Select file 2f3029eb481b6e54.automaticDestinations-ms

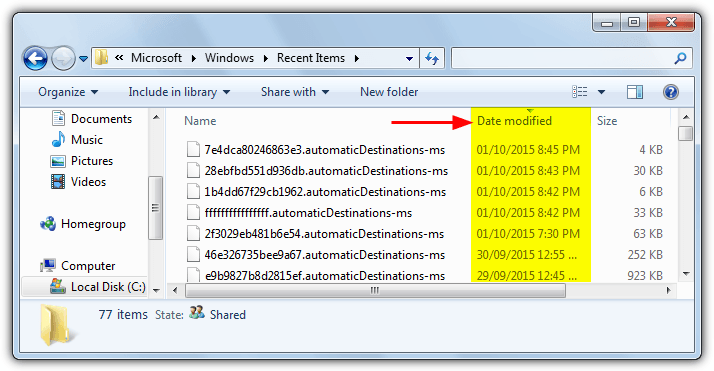[324, 234]
